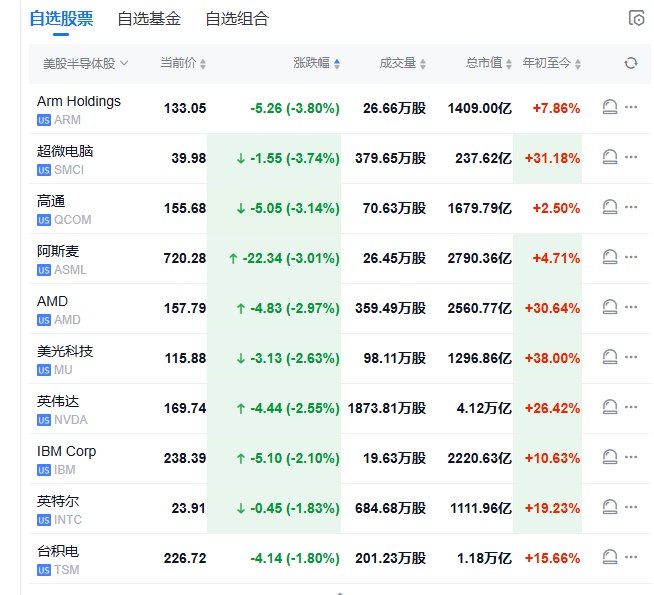Sort the list by 总市值 column

[488, 63]
